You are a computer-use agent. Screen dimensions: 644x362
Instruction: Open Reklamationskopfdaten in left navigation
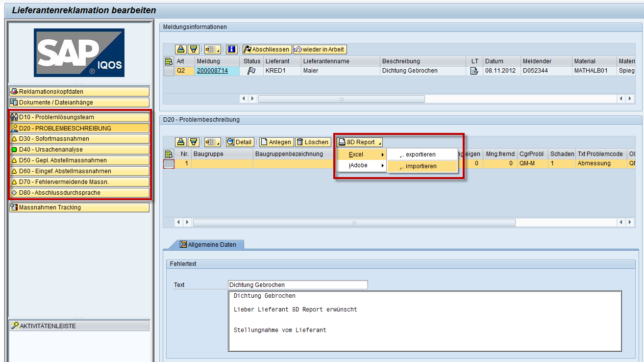79,92
